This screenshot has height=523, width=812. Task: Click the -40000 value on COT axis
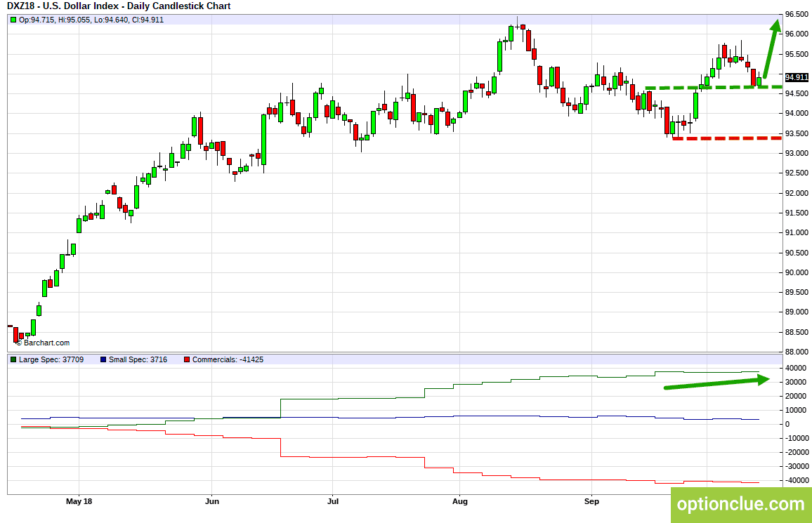click(796, 480)
